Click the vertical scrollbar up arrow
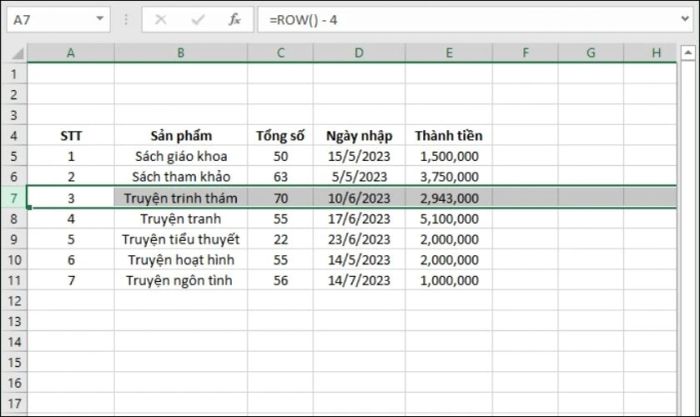The width and height of the screenshot is (700, 417). (688, 53)
